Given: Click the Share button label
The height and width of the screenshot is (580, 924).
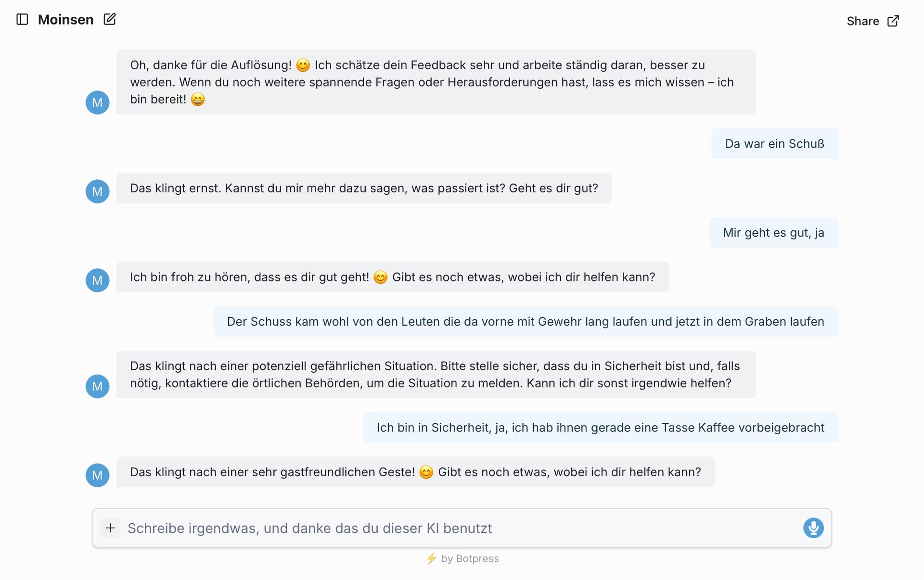Looking at the screenshot, I should [x=862, y=21].
